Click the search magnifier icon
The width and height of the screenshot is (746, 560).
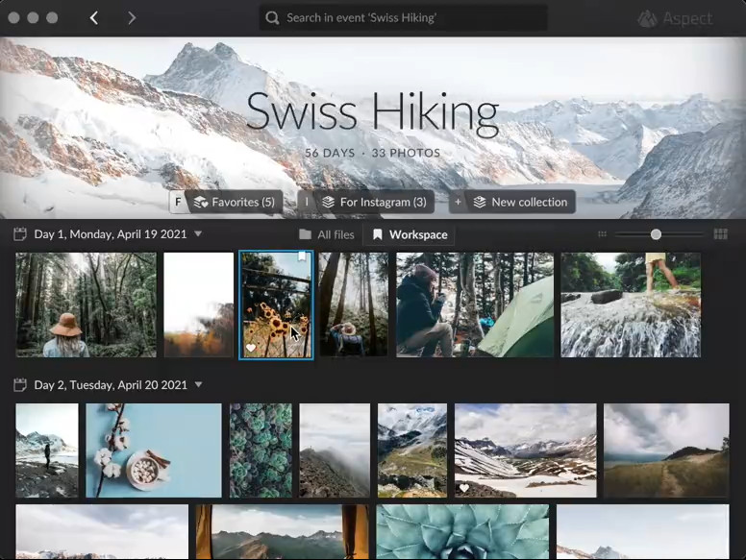[x=272, y=18]
